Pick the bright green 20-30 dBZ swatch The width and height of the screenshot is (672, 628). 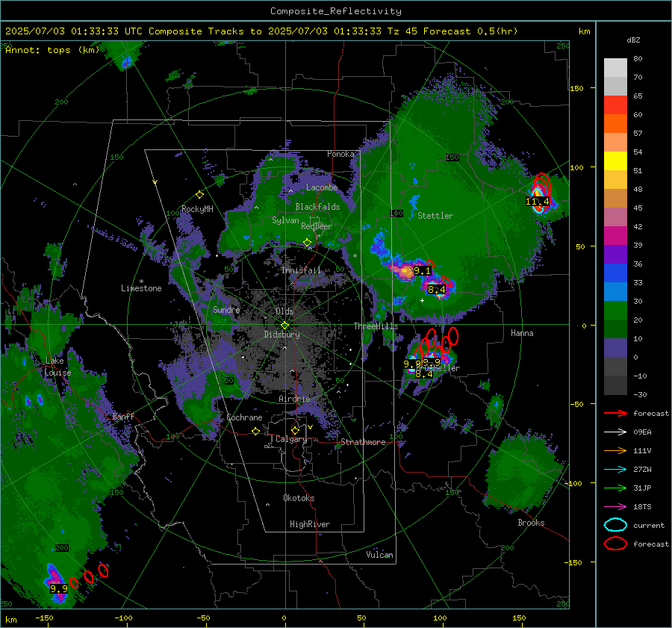pos(615,311)
